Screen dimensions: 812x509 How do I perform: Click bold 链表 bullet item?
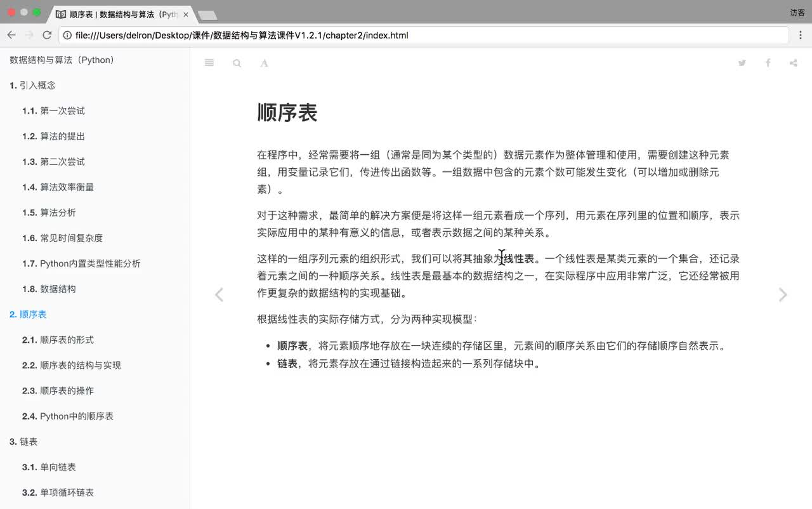coord(287,364)
